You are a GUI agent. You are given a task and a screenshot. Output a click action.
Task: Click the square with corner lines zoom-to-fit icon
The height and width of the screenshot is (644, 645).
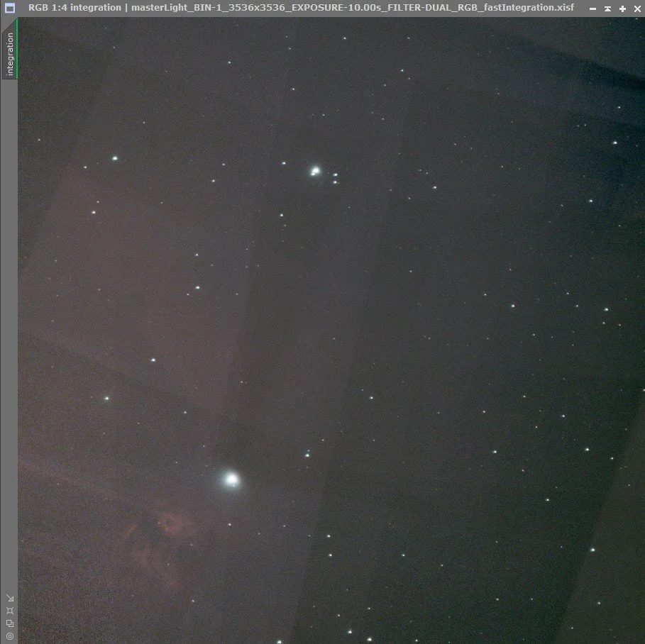coord(10,611)
